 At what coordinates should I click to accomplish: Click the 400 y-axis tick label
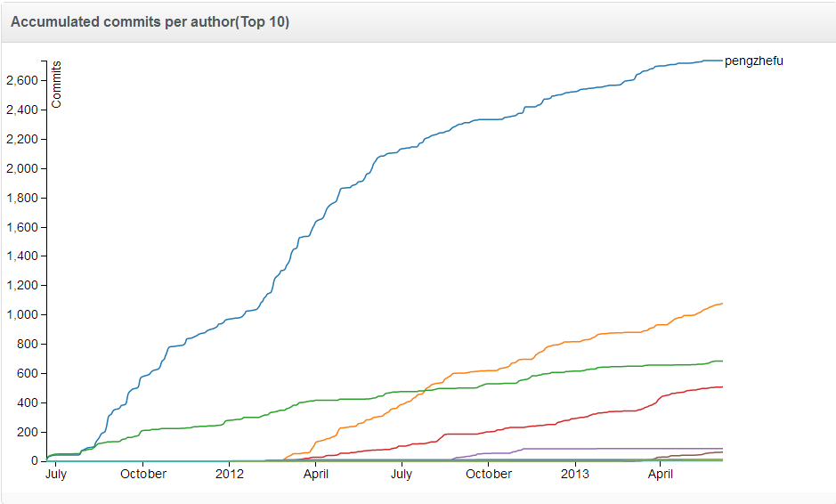pos(27,403)
